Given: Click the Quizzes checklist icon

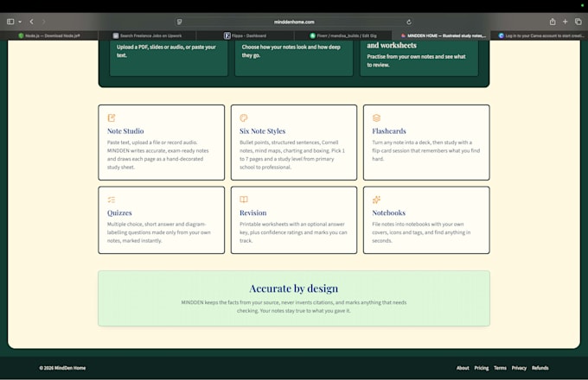Looking at the screenshot, I should pos(112,199).
